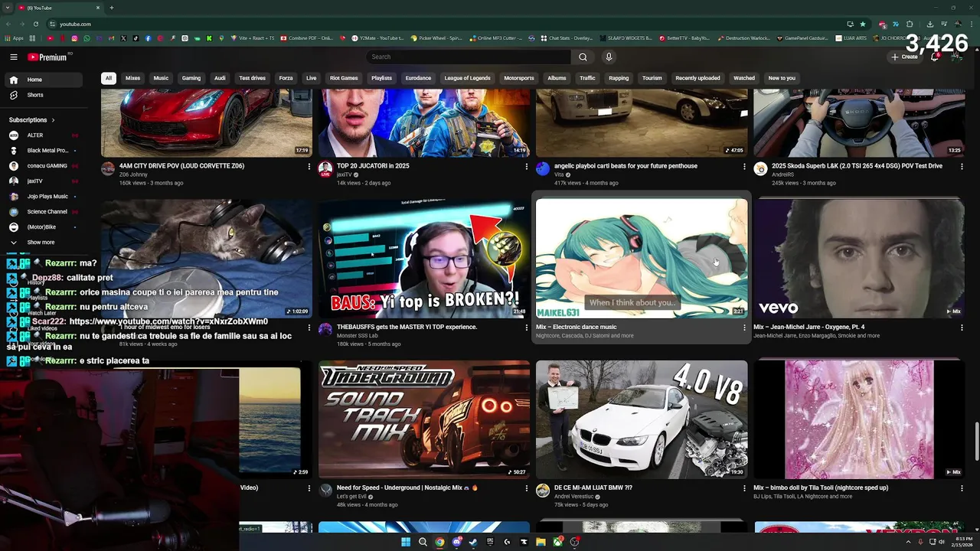
Task: Open Windows taskbar search
Action: 423,542
